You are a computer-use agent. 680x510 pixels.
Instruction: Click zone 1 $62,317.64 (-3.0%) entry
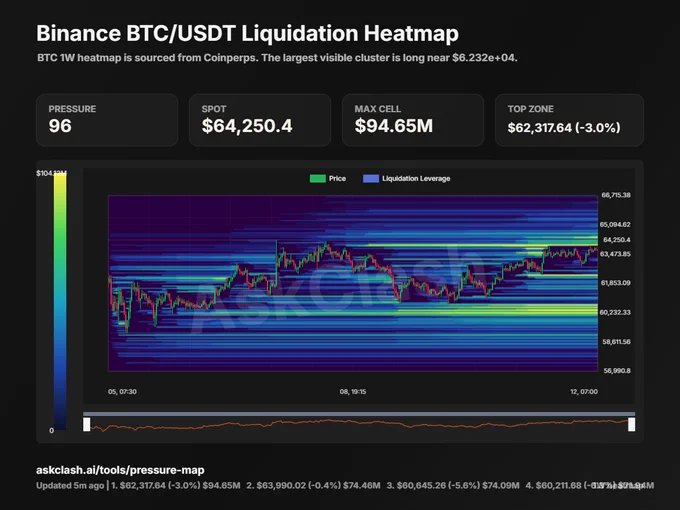pos(176,486)
